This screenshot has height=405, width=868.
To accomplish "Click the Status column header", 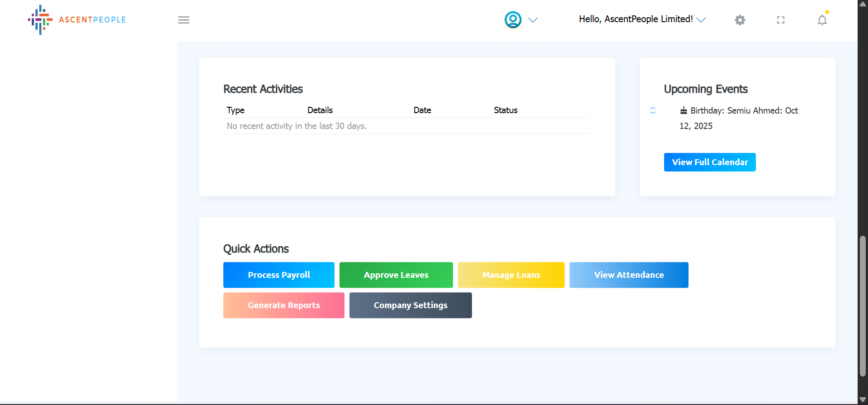I will pos(505,110).
